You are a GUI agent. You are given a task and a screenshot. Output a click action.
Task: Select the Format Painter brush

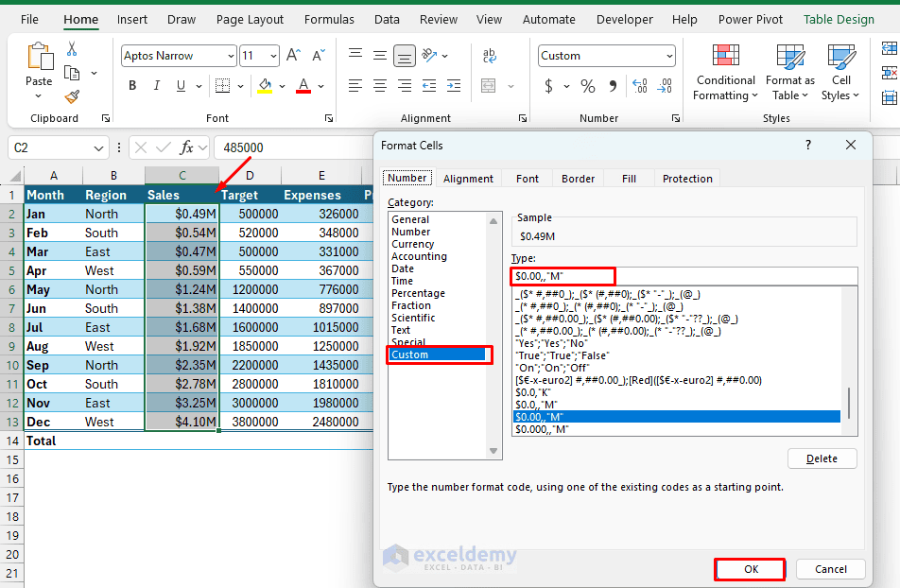point(72,96)
